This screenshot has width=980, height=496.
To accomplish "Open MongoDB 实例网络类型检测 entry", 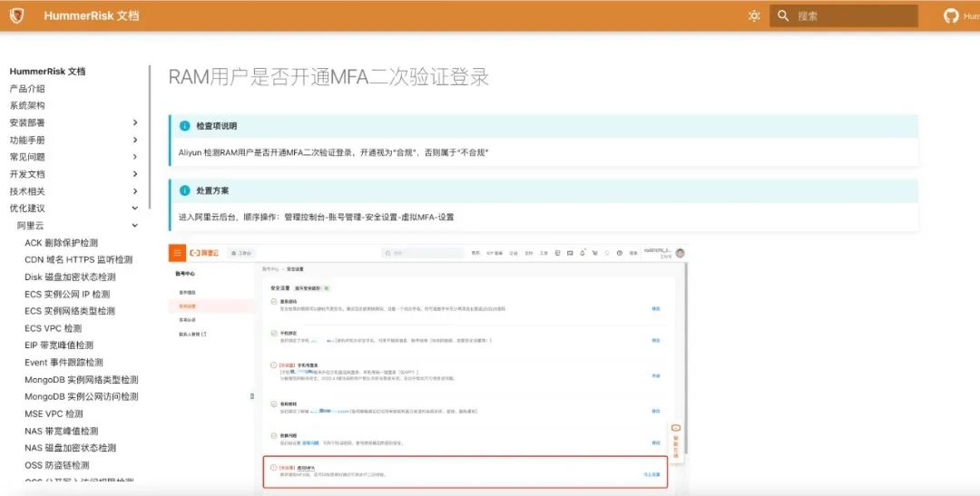I will coord(82,380).
